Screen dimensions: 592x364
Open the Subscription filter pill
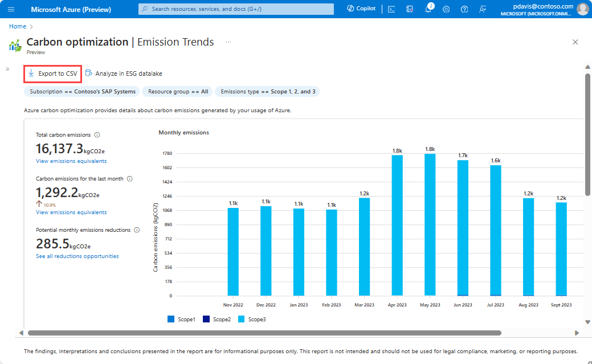pyautogui.click(x=83, y=91)
